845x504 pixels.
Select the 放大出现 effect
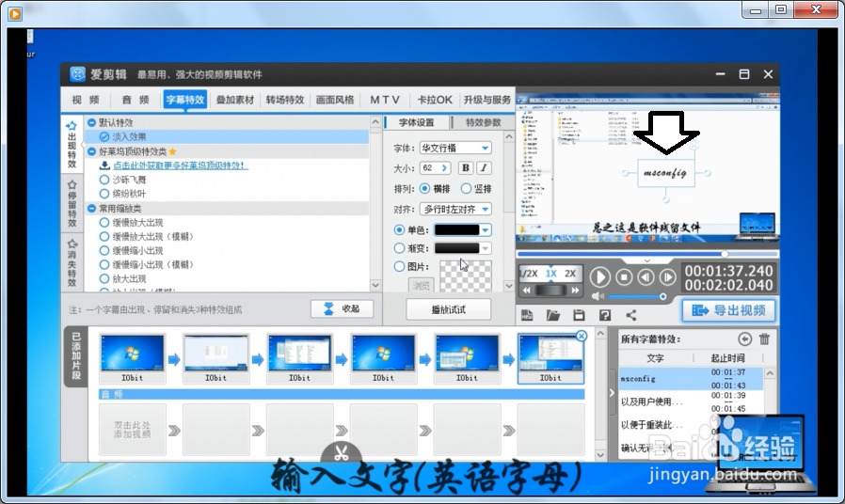tap(129, 278)
